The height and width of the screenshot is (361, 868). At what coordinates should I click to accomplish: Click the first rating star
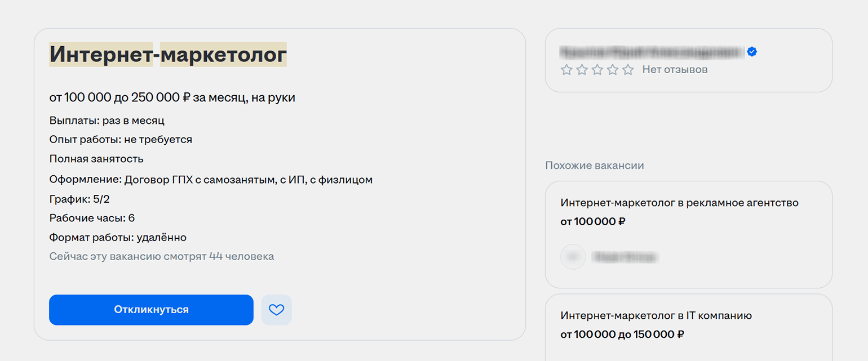pyautogui.click(x=566, y=70)
